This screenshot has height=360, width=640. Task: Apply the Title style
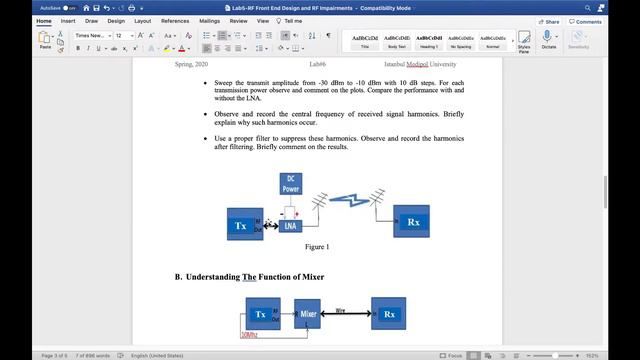[x=365, y=42]
